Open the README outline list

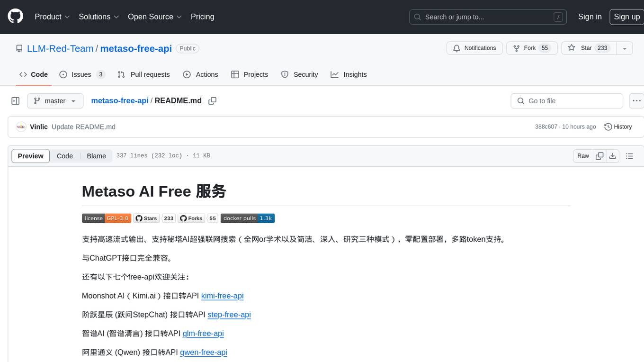tap(629, 156)
